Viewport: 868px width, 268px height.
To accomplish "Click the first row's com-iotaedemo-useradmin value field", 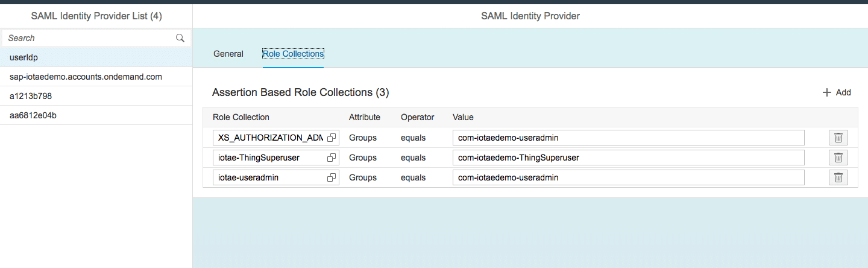I will pos(628,138).
